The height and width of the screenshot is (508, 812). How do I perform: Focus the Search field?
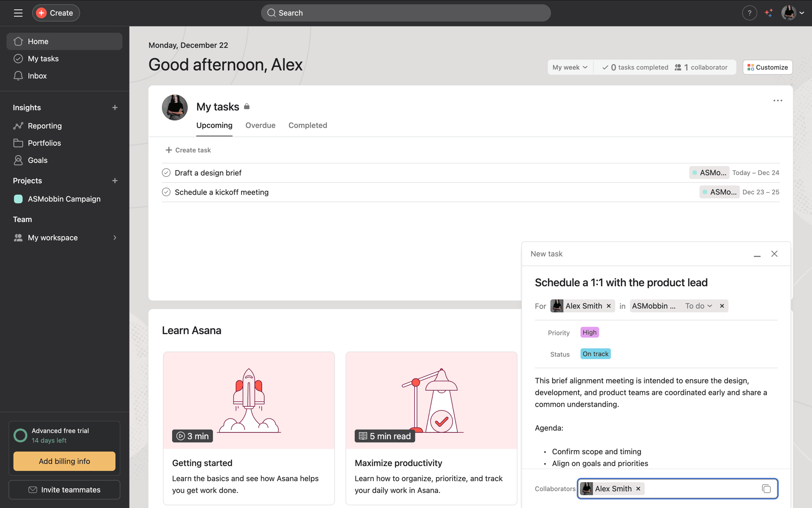[406, 13]
